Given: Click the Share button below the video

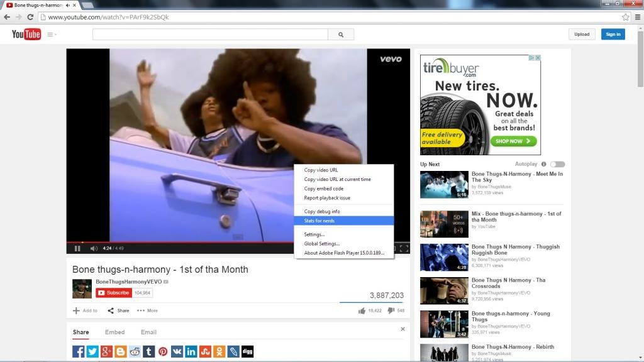Looking at the screenshot, I should 118,310.
